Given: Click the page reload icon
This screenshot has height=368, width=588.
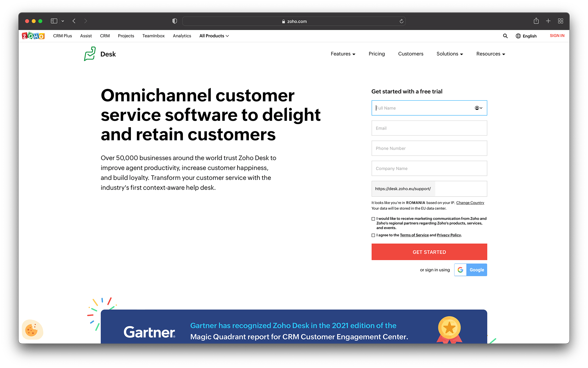Looking at the screenshot, I should 401,21.
